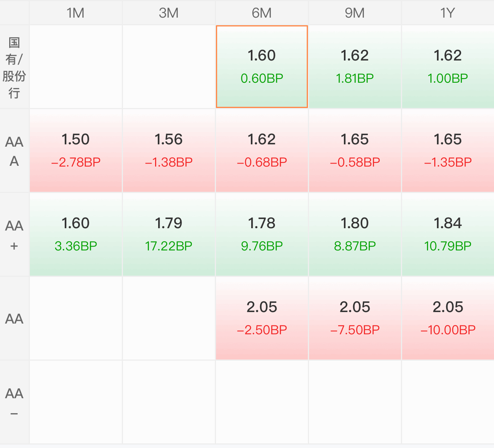This screenshot has height=448, width=494.
Task: Select the 国有/股份行 row label
Action: 14,67
